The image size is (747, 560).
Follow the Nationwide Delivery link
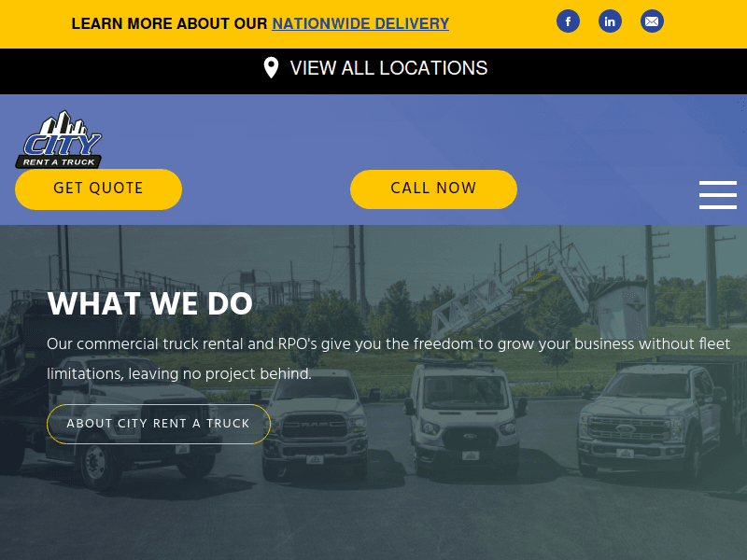coord(360,23)
